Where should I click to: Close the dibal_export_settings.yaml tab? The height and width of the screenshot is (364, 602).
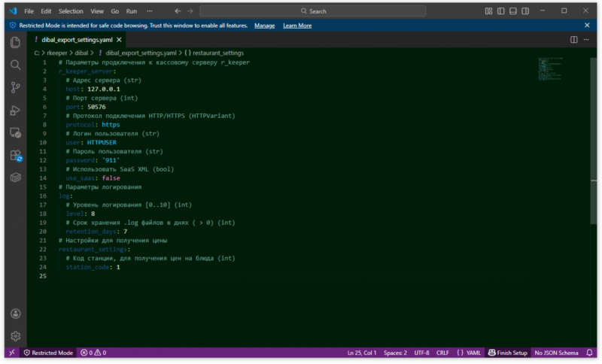pyautogui.click(x=119, y=40)
